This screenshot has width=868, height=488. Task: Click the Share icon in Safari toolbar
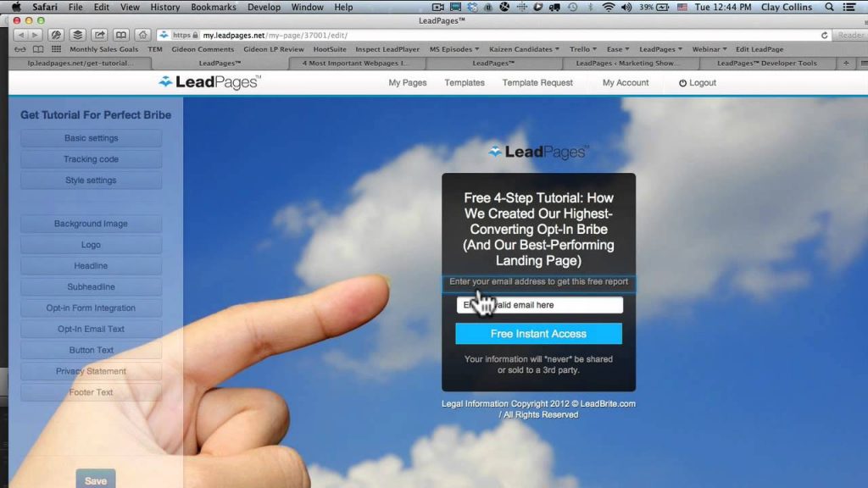[x=100, y=36]
